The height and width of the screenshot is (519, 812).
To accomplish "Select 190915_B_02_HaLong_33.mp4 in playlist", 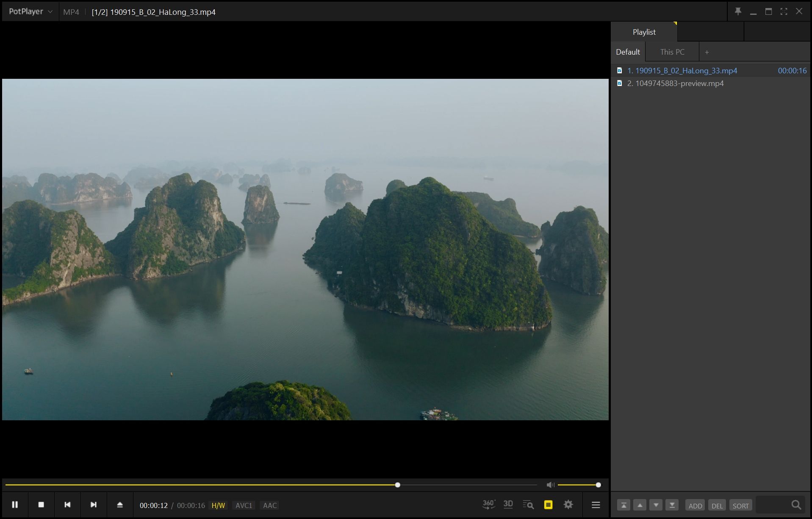I will pyautogui.click(x=711, y=71).
